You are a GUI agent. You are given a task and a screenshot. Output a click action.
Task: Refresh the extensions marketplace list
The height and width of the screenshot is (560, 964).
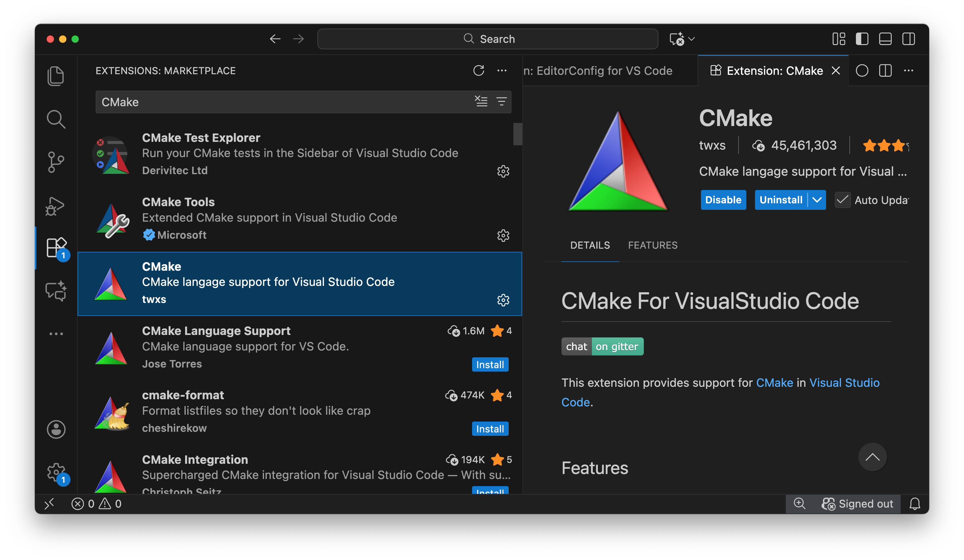[479, 71]
